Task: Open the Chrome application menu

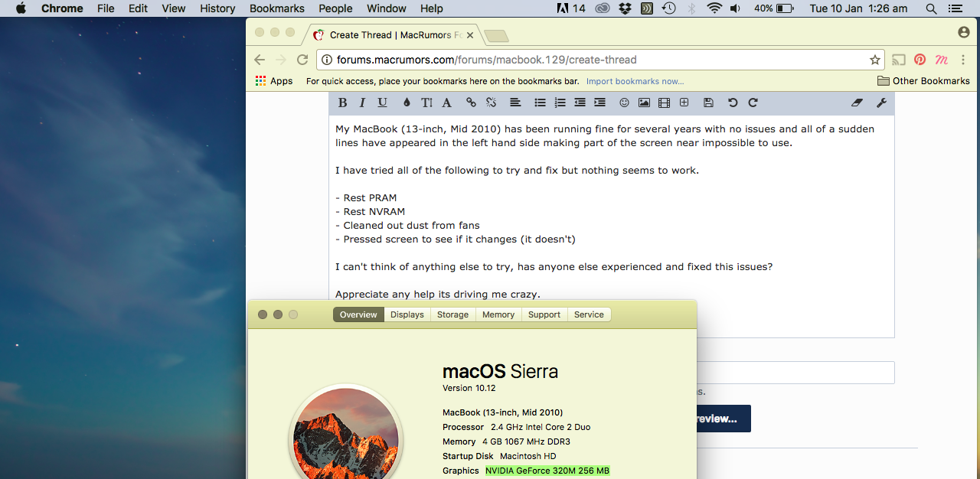Action: [62, 8]
